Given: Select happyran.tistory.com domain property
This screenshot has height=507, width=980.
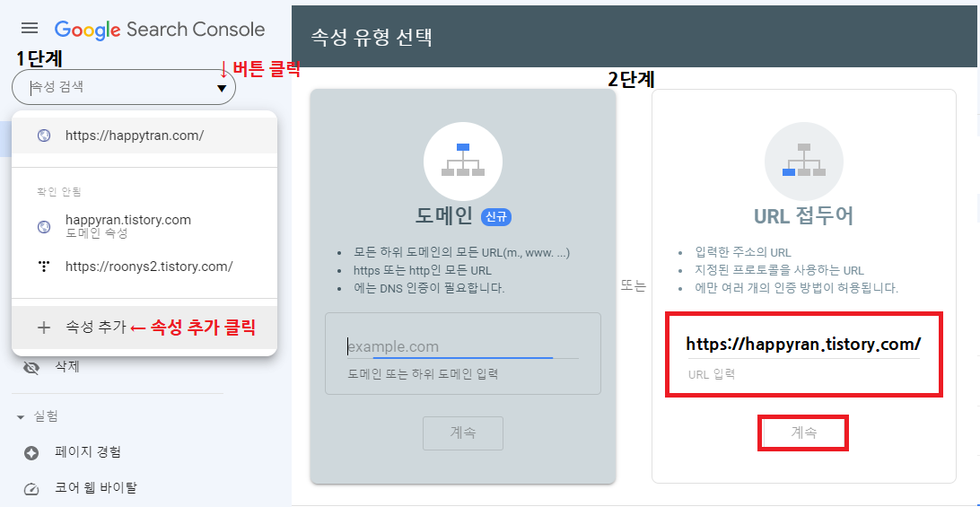Looking at the screenshot, I should (144, 226).
